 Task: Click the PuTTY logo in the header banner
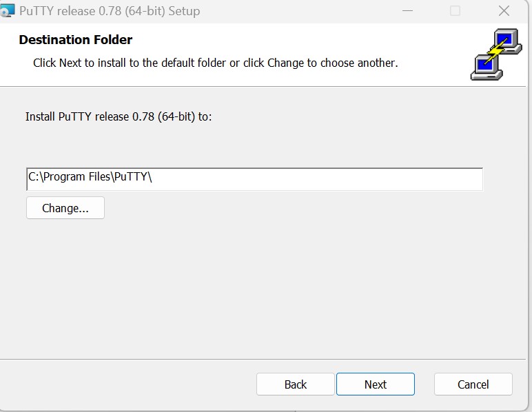[x=496, y=54]
